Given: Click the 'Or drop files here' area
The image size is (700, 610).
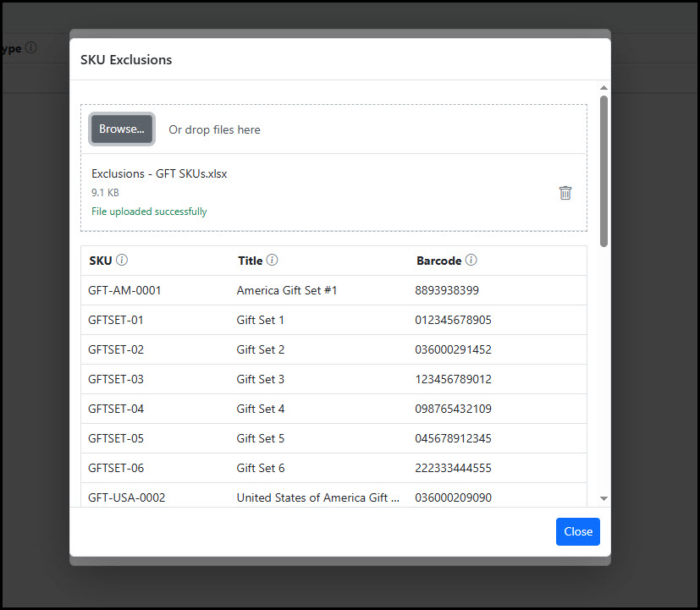Looking at the screenshot, I should click(x=214, y=129).
